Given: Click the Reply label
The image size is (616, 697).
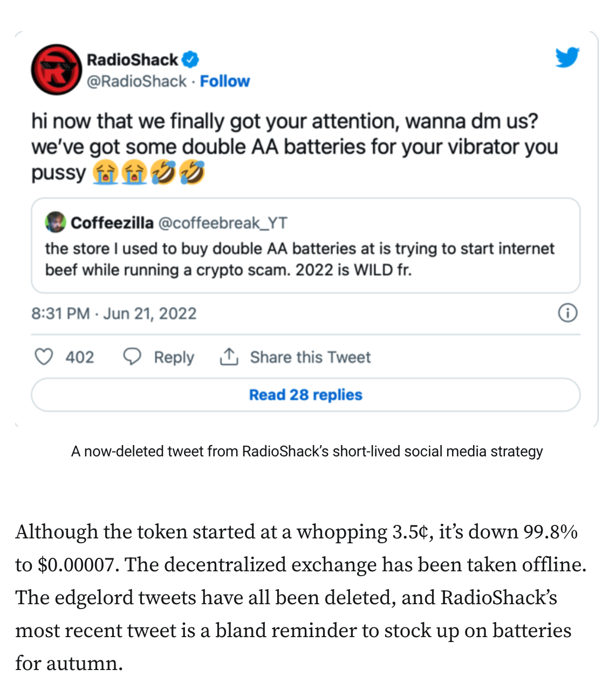Looking at the screenshot, I should click(174, 357).
